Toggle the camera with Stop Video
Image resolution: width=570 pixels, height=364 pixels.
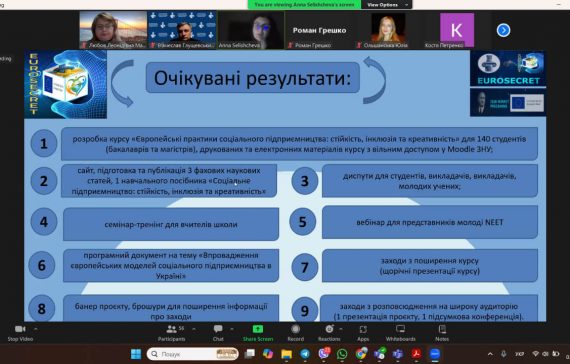20,333
